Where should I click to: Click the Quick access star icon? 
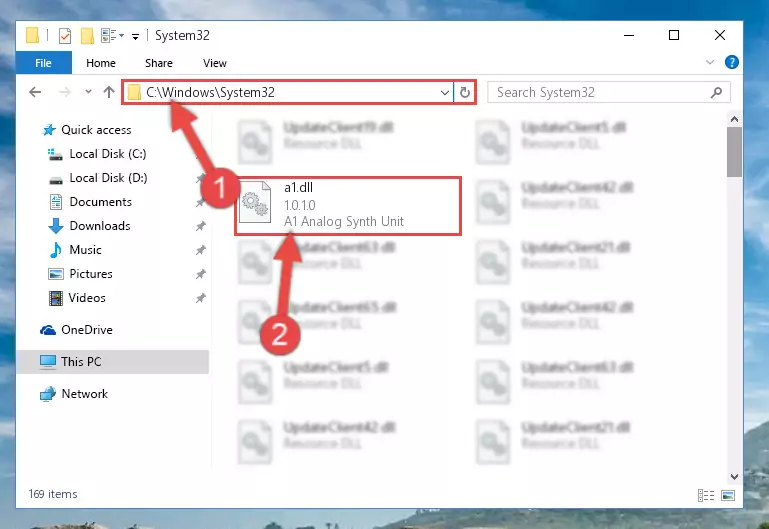(x=49, y=130)
